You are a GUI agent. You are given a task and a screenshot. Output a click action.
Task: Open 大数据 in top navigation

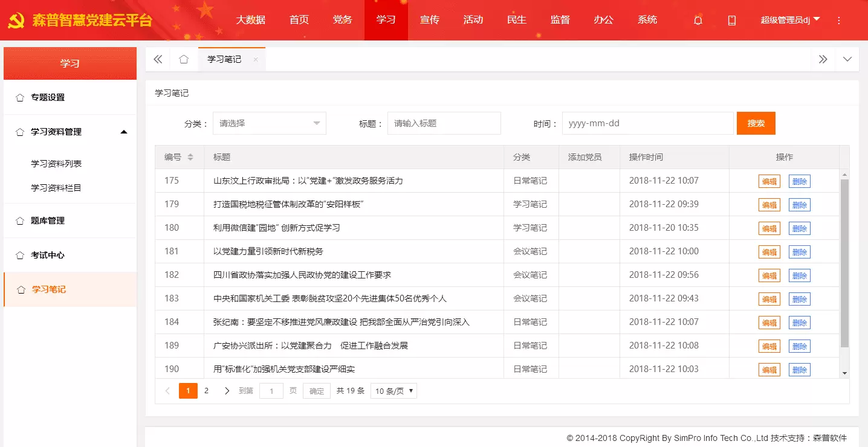pyautogui.click(x=251, y=20)
